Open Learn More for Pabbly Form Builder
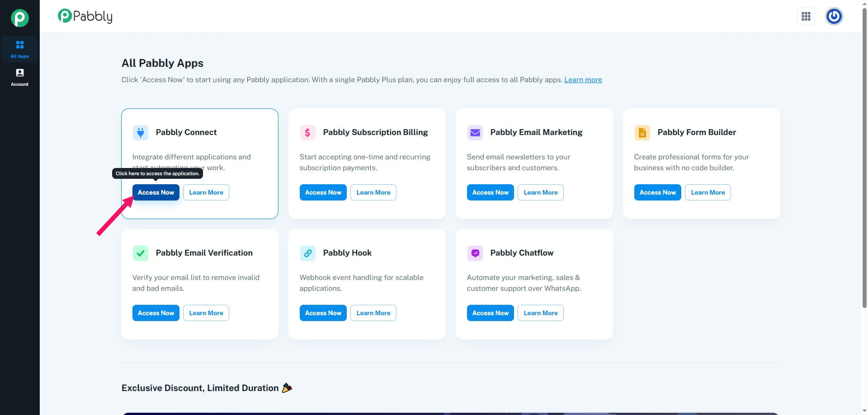The width and height of the screenshot is (868, 415). pos(708,192)
